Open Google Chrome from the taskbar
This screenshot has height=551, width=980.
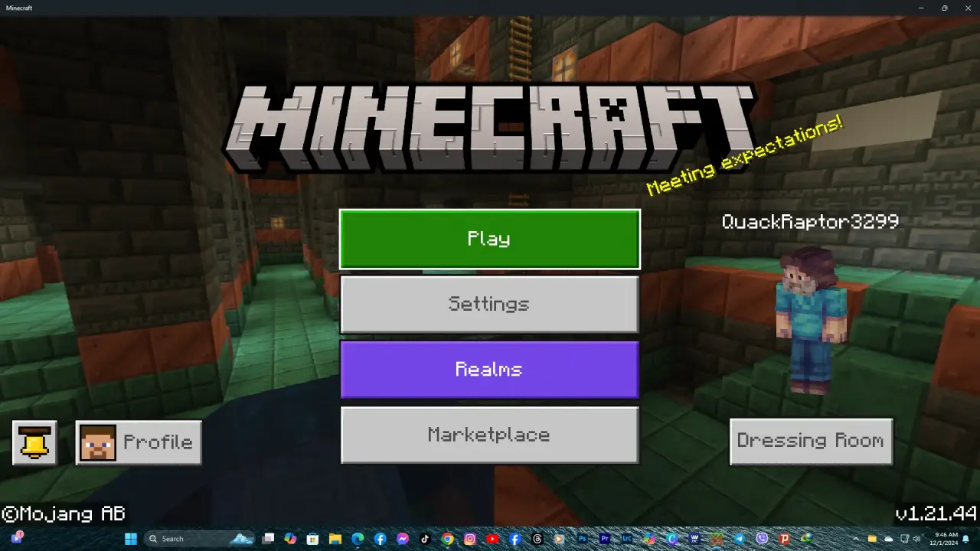447,539
